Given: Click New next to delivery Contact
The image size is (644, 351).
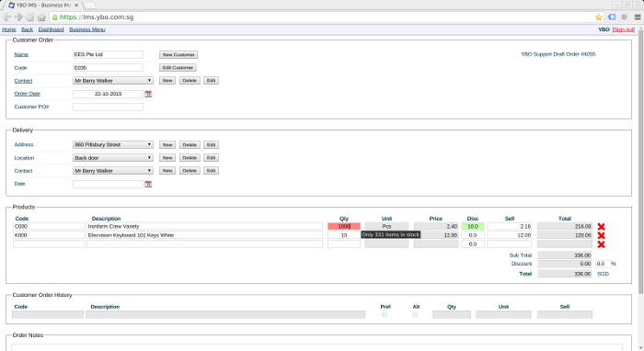Looking at the screenshot, I should 167,171.
